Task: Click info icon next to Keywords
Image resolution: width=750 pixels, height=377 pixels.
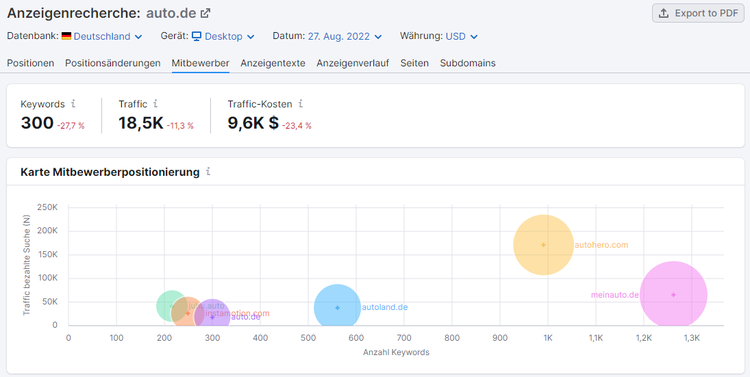Action: click(x=73, y=104)
